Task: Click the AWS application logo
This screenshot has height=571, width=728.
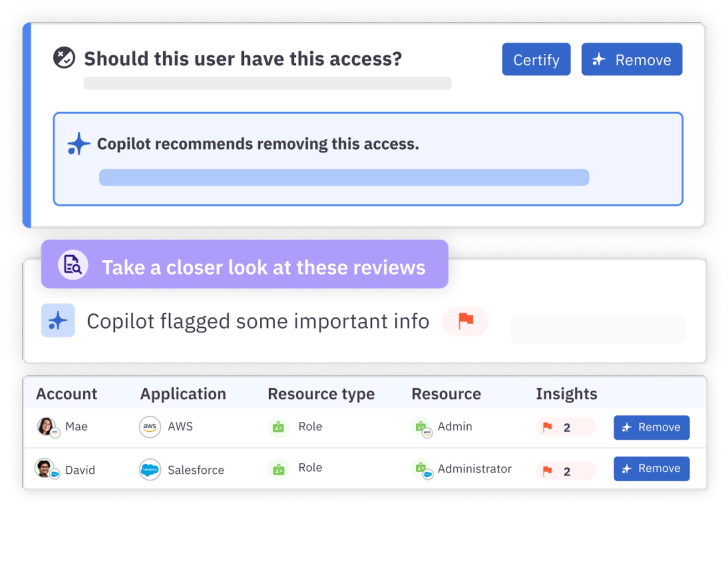Action: coord(150,427)
